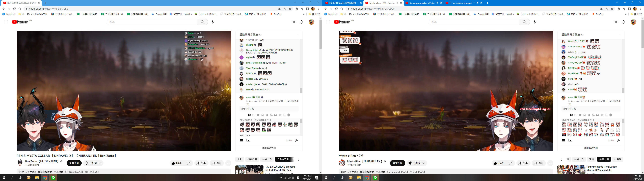The width and height of the screenshot is (644, 181).
Task: Click the search magnifier button in right window
Action: pos(524,22)
